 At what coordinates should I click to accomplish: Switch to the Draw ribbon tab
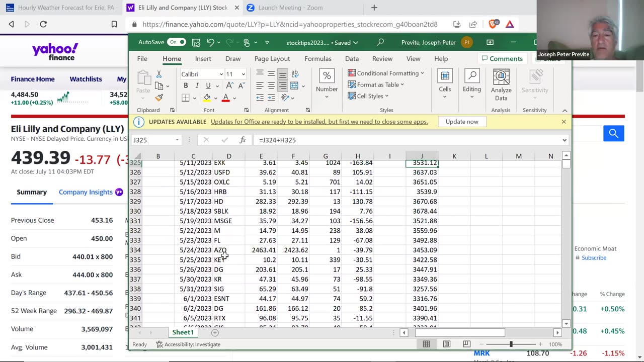233,59
